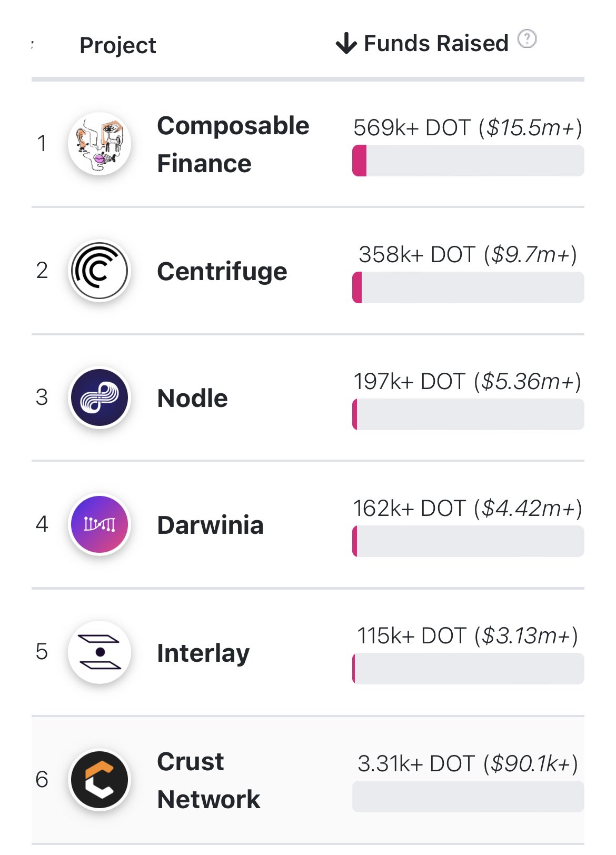
Task: Click the Interlay logo icon
Action: click(x=100, y=652)
